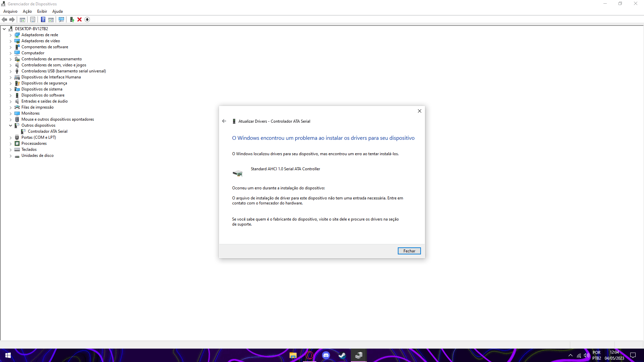Open the Exibir menu
The image size is (644, 362).
(42, 11)
